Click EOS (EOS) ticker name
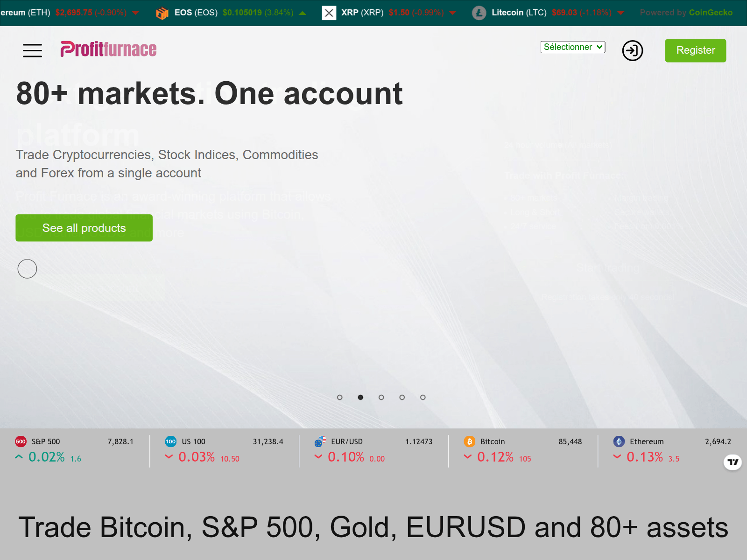The image size is (747, 560). pyautogui.click(x=196, y=13)
